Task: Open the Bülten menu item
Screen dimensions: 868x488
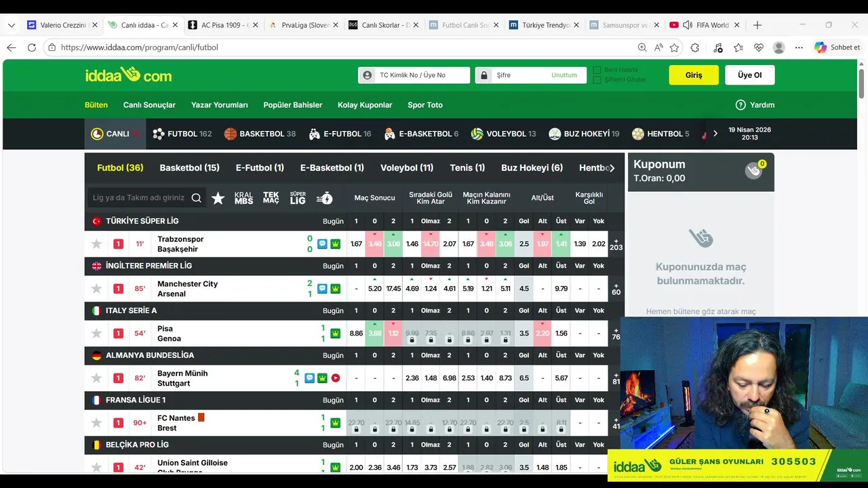Action: pos(96,105)
